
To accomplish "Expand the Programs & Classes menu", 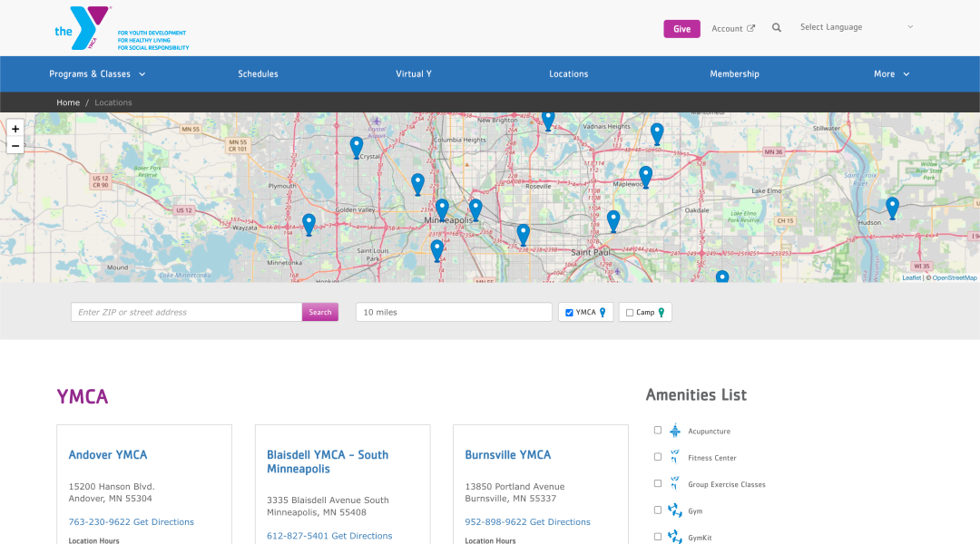I will (97, 74).
